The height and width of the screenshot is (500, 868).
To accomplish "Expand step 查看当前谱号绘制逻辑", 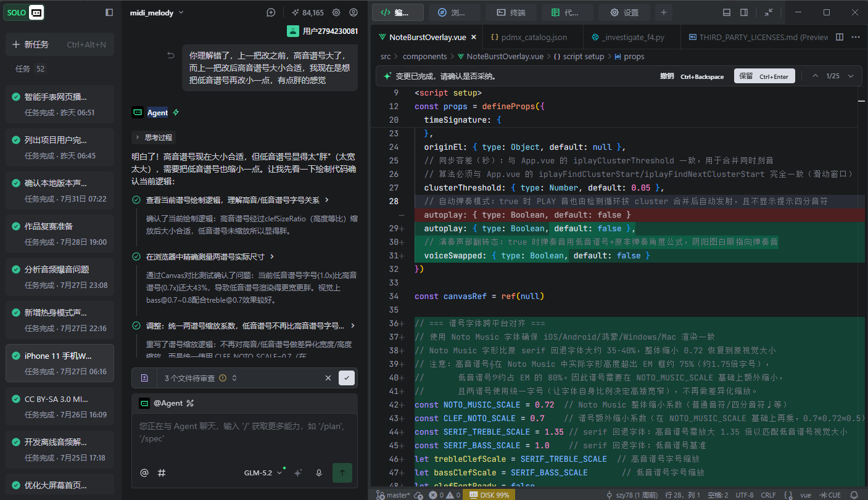I will 237,200.
